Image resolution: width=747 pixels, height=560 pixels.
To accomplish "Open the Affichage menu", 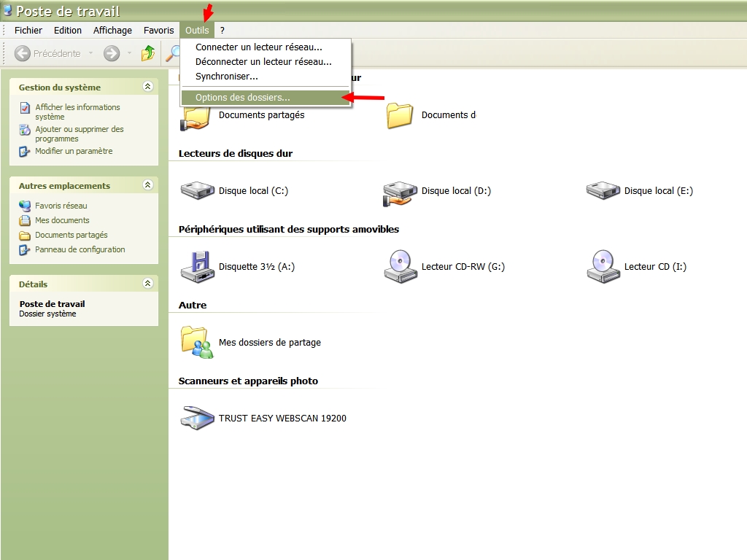I will click(112, 31).
